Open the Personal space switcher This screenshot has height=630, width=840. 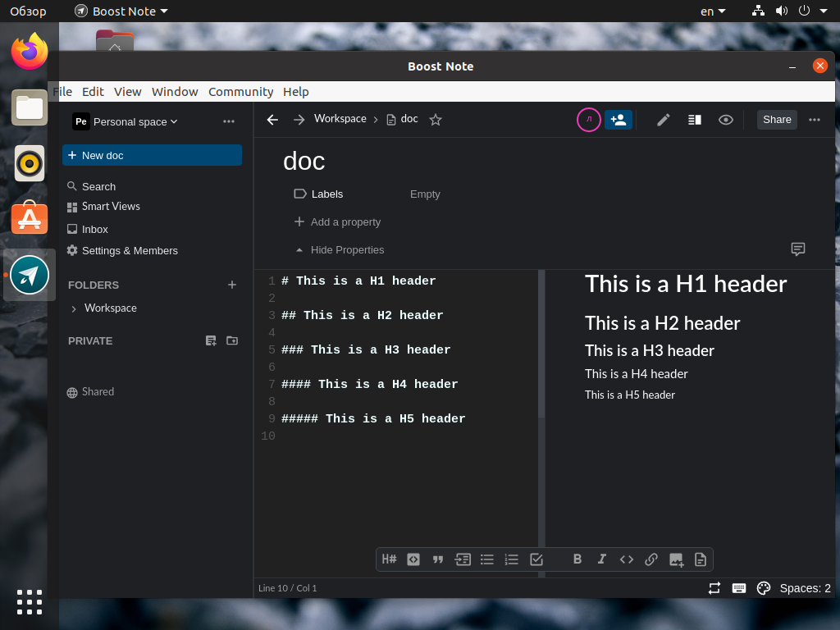point(126,121)
